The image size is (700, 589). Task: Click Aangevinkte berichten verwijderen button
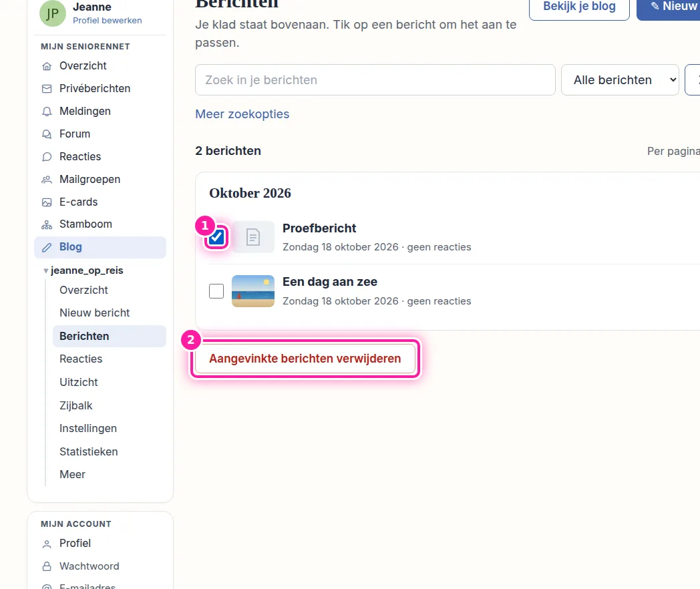(305, 359)
